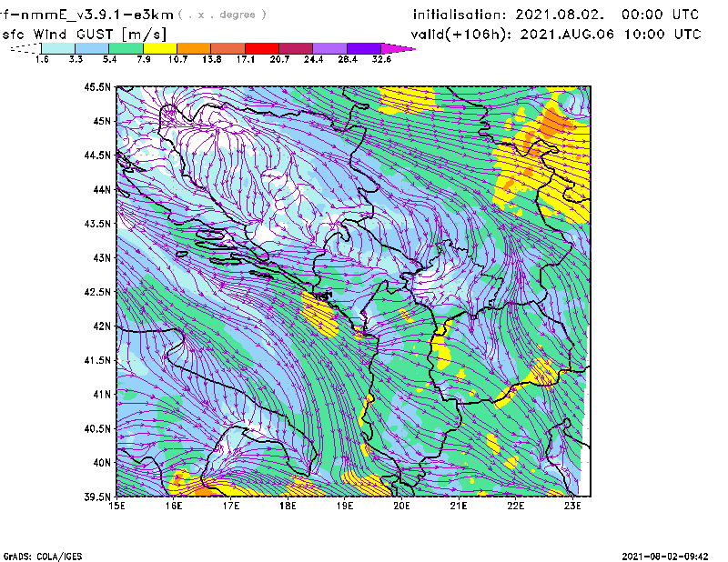Click the light cyan legend swatch above 1.6
This screenshot has height=562, width=728.
tap(58, 48)
